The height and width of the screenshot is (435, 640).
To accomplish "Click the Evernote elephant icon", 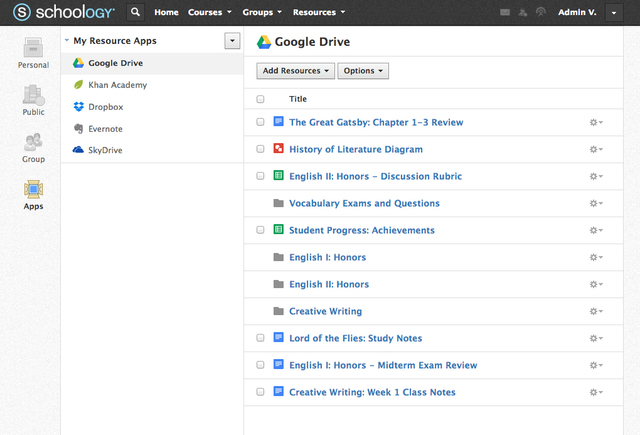I will point(78,129).
